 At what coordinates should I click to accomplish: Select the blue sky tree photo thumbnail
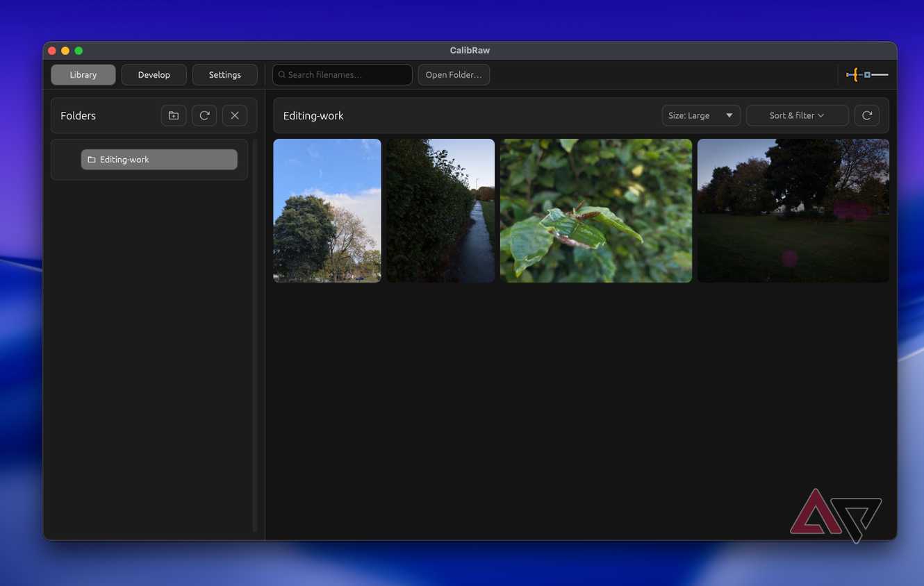pyautogui.click(x=327, y=210)
